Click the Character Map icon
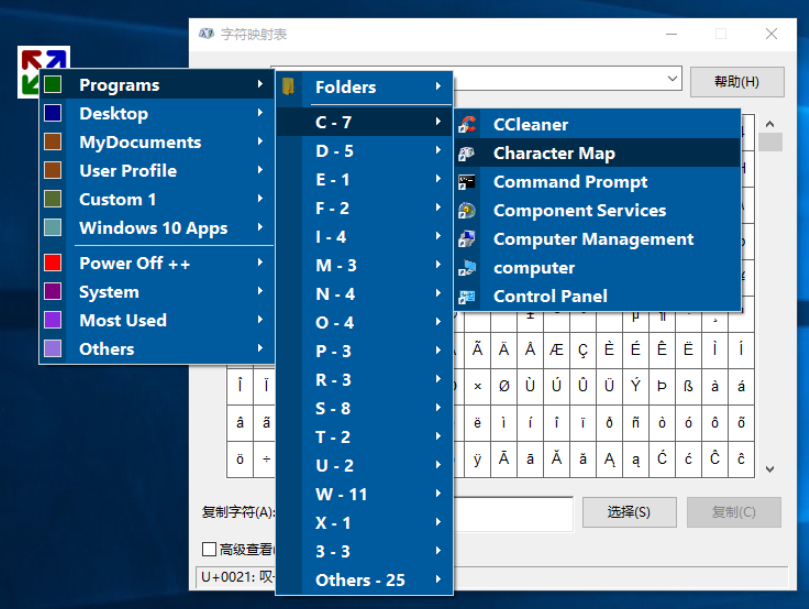 [467, 153]
